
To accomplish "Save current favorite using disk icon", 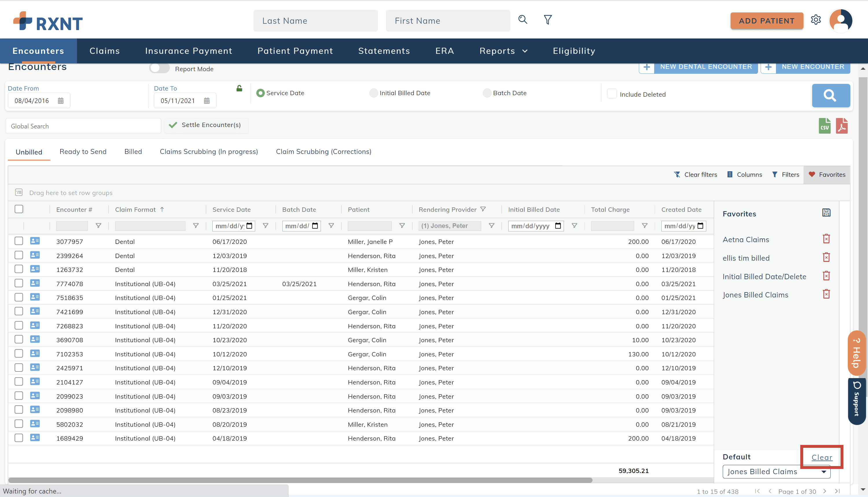I will point(826,213).
